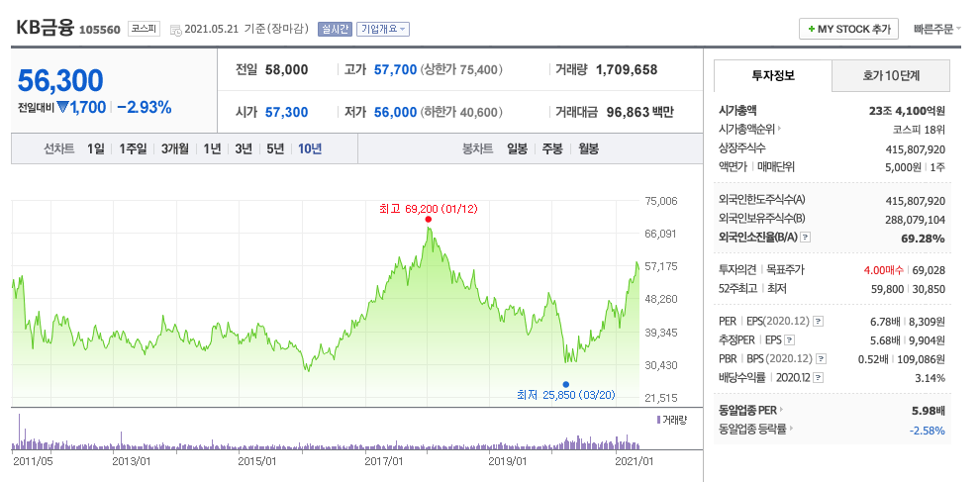Viewport: 980px width, 482px height.
Task: Click 하한가 40,600 text
Action: pos(461,113)
